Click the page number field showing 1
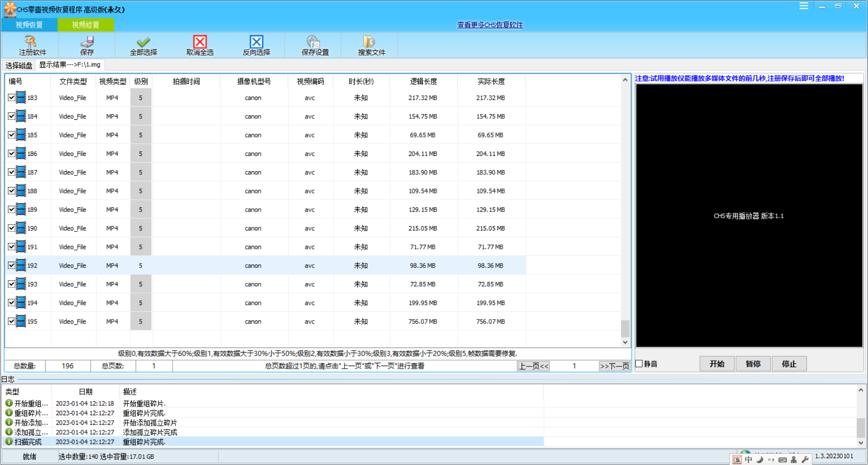This screenshot has width=868, height=465. tap(574, 366)
